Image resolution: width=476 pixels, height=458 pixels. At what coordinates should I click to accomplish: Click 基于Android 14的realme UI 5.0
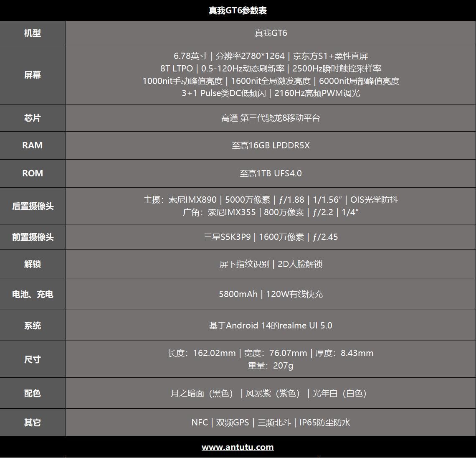click(271, 326)
